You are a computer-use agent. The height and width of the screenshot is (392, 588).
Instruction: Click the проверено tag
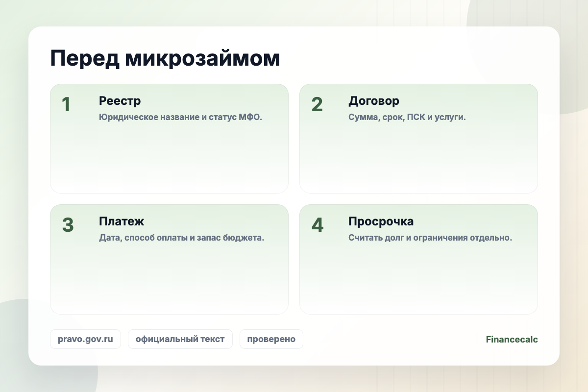pyautogui.click(x=271, y=339)
